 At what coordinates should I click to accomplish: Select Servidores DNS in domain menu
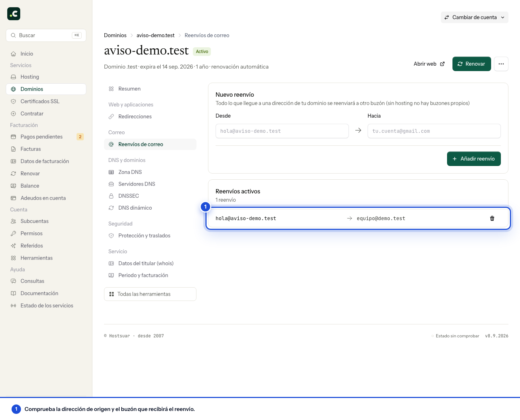tap(150, 184)
